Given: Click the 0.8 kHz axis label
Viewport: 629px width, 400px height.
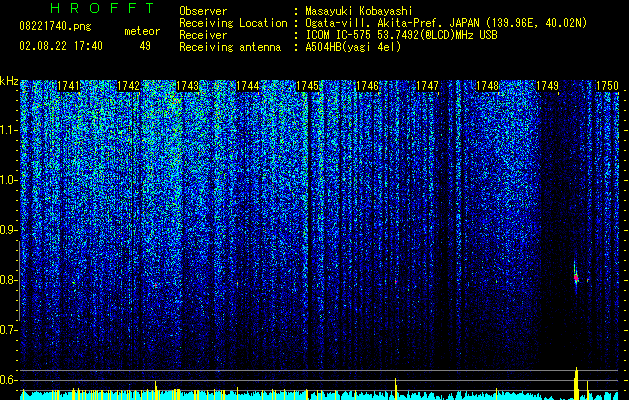Looking at the screenshot, I should pyautogui.click(x=9, y=280).
